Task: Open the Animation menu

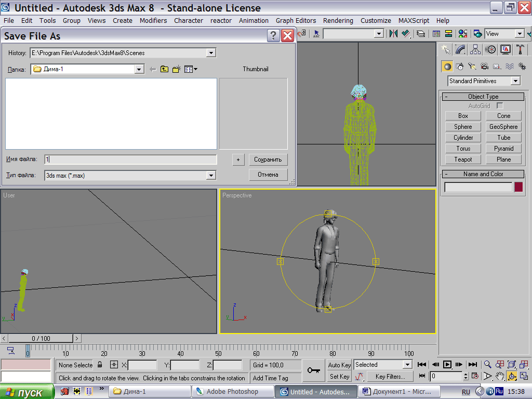Action: (254, 21)
